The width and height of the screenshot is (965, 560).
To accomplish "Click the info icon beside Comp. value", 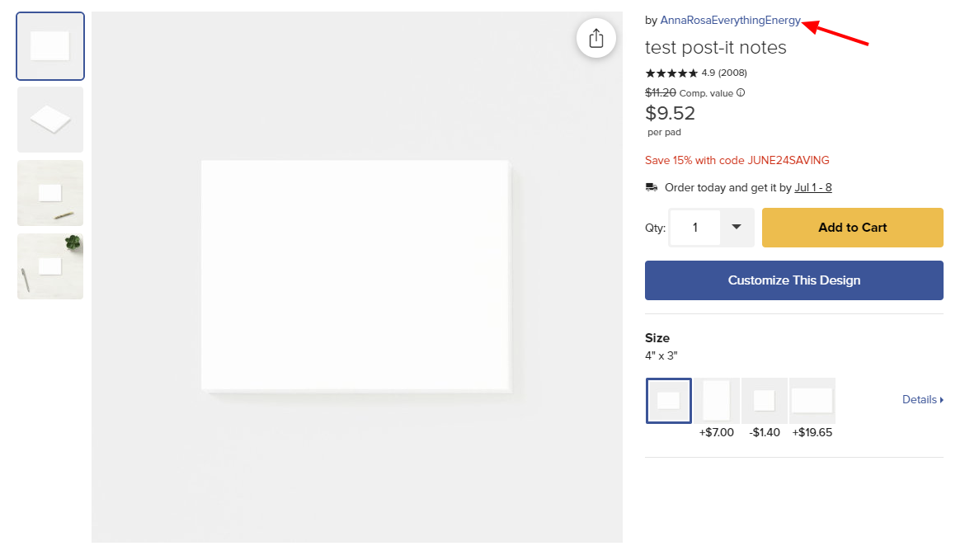I will [741, 93].
